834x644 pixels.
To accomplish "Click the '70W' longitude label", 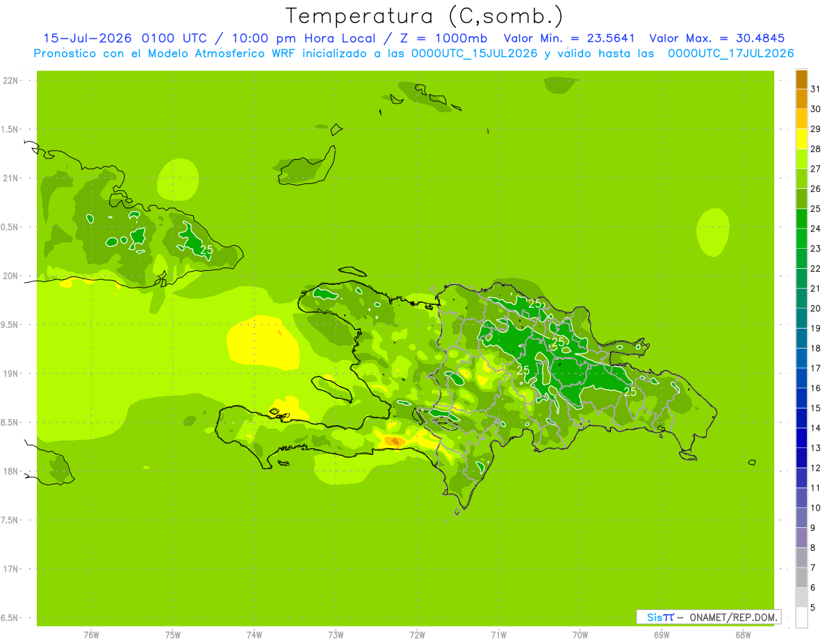I will click(x=580, y=635).
